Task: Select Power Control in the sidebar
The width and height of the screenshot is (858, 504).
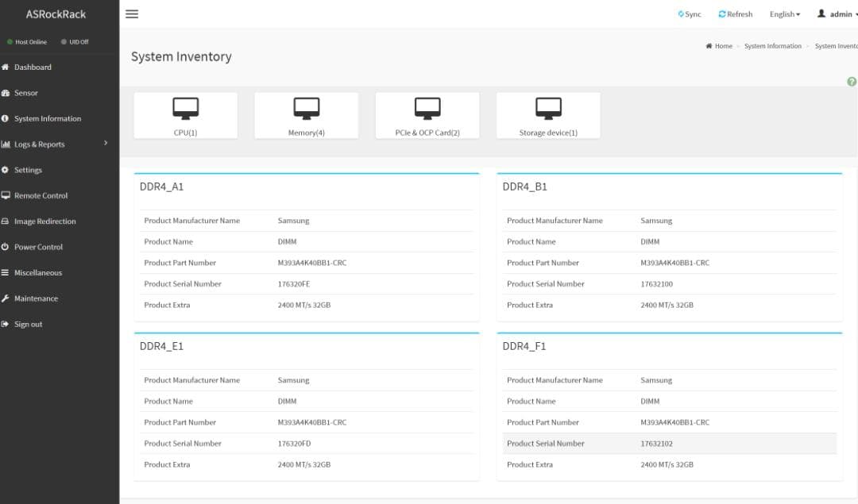Action: click(38, 247)
